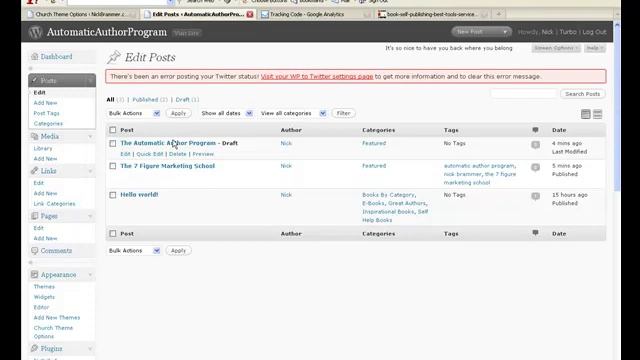Click the search posts input field
This screenshot has height=360, width=640.
(x=524, y=94)
